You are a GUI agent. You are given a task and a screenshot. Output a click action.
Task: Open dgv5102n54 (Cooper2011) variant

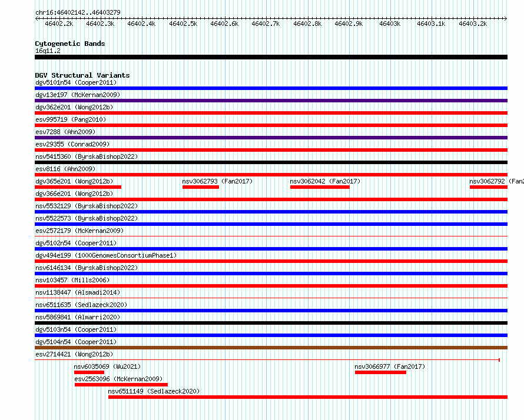[76, 243]
